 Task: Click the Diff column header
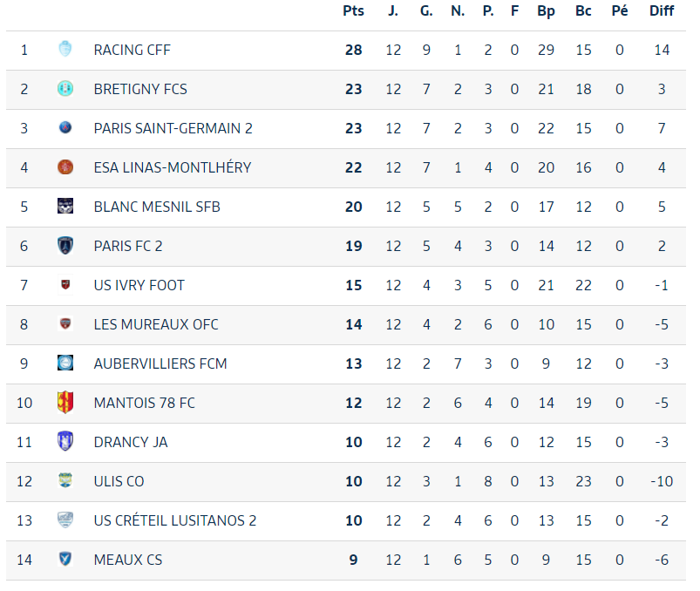[662, 10]
